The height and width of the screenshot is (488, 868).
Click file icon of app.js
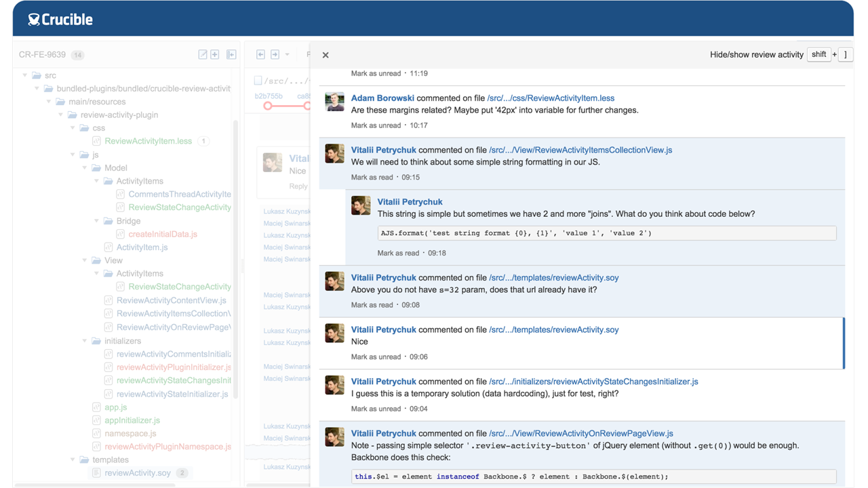click(96, 407)
